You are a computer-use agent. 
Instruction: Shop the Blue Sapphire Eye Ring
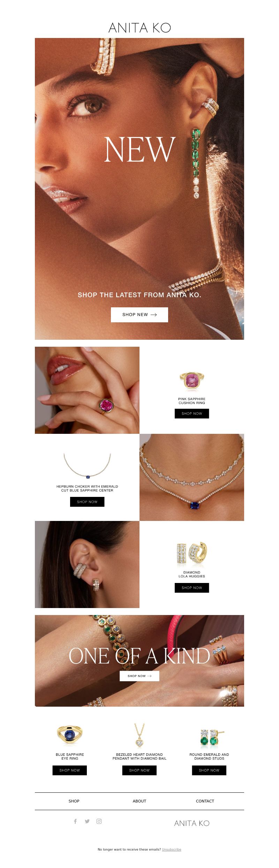click(70, 770)
